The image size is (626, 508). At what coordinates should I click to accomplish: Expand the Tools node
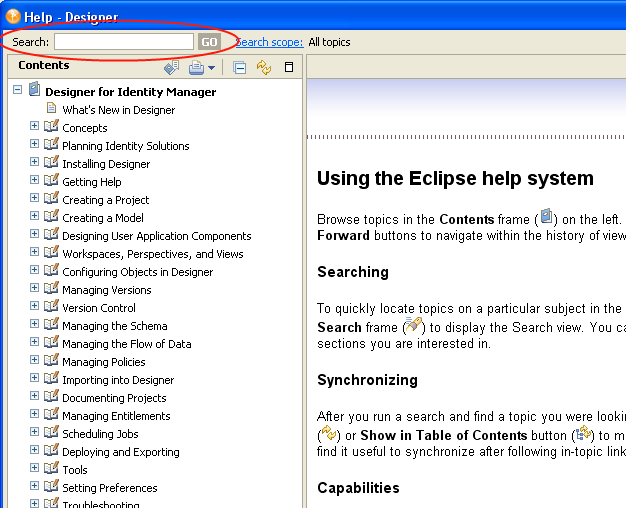(34, 467)
